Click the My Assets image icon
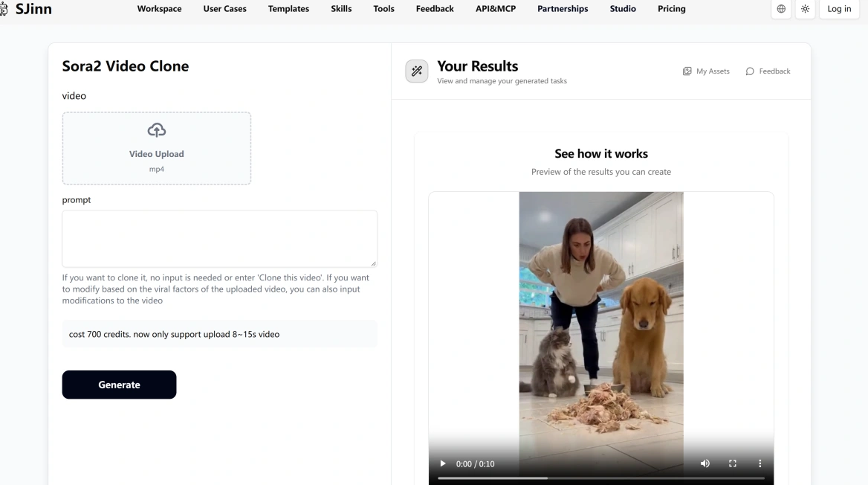 pyautogui.click(x=687, y=71)
